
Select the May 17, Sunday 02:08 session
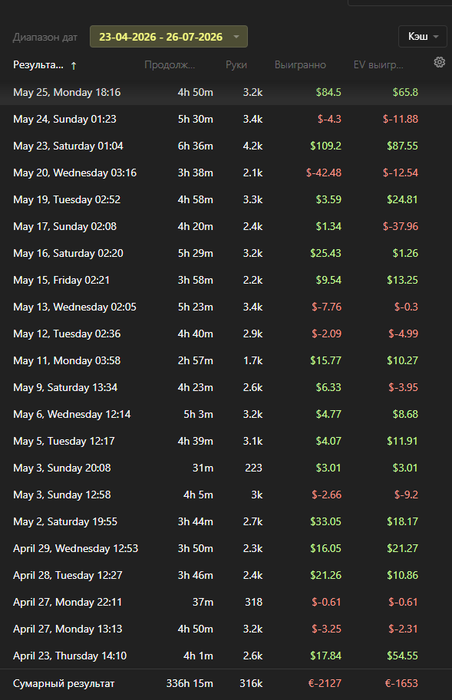click(x=226, y=226)
